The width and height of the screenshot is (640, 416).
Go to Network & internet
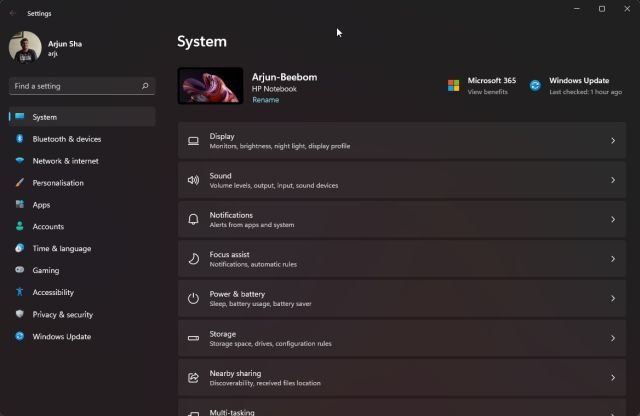pos(82,161)
